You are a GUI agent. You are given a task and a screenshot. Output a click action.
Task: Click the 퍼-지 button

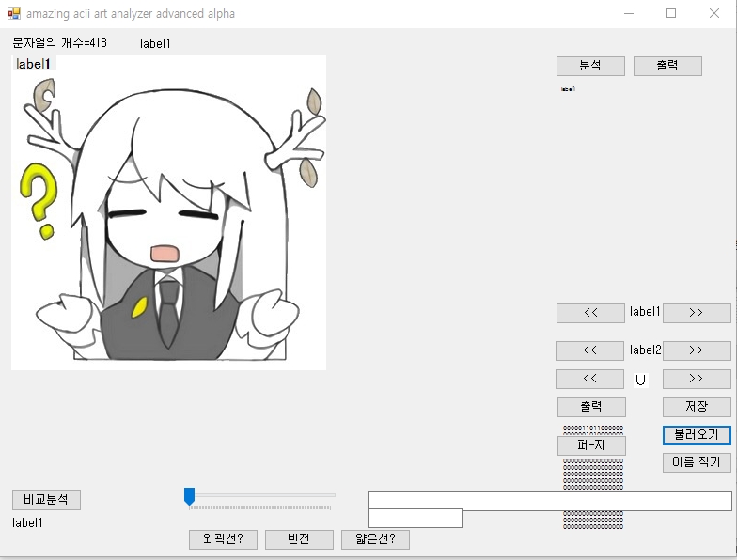591,445
